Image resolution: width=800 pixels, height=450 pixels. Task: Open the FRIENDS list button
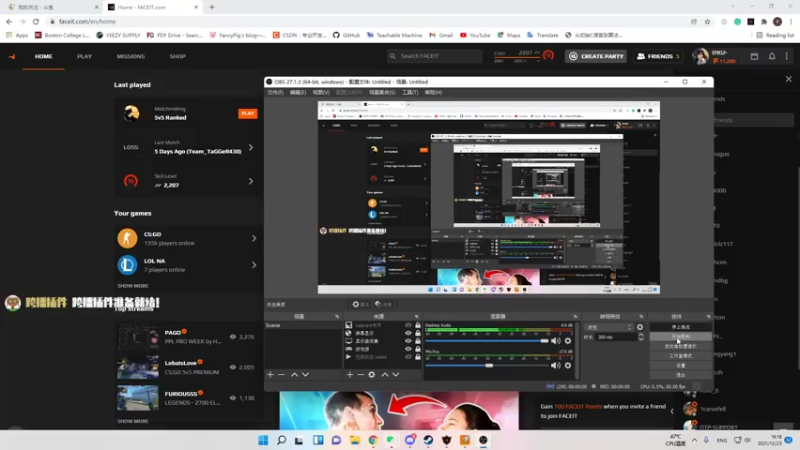coord(659,56)
